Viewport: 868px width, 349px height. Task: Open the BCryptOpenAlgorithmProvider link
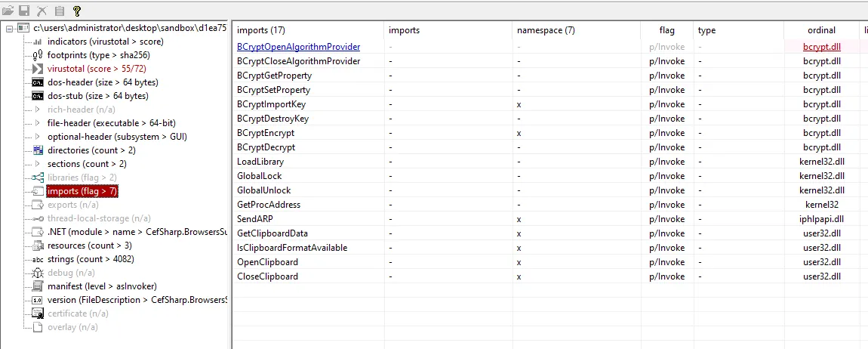(298, 47)
